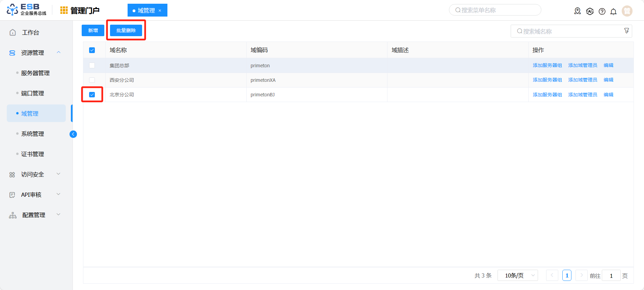Toggle the select-all header checkbox
Image resolution: width=644 pixels, height=290 pixels.
(x=92, y=50)
